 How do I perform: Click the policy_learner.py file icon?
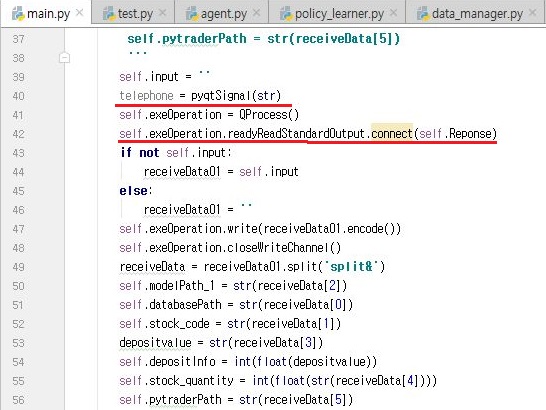(x=286, y=14)
